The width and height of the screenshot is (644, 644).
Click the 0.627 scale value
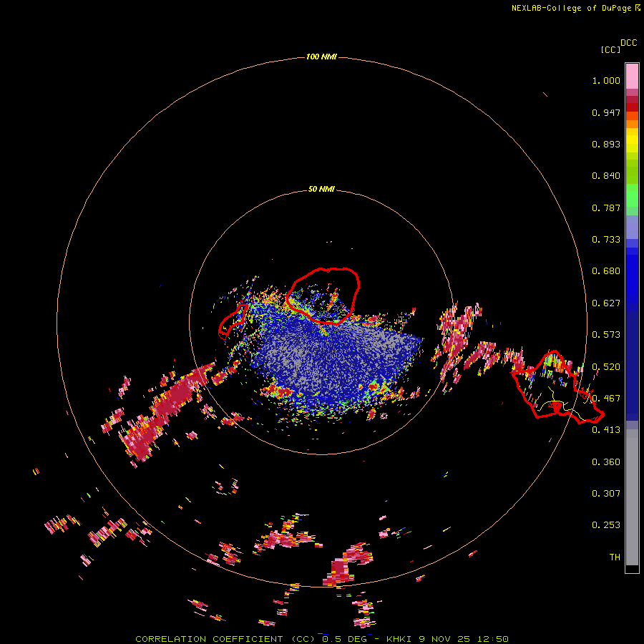point(606,303)
